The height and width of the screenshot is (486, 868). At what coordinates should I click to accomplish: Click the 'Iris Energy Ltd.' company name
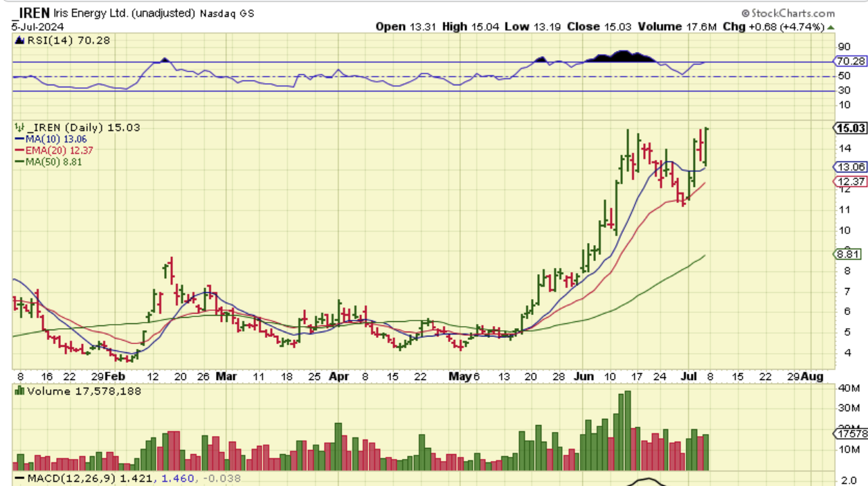pos(92,13)
